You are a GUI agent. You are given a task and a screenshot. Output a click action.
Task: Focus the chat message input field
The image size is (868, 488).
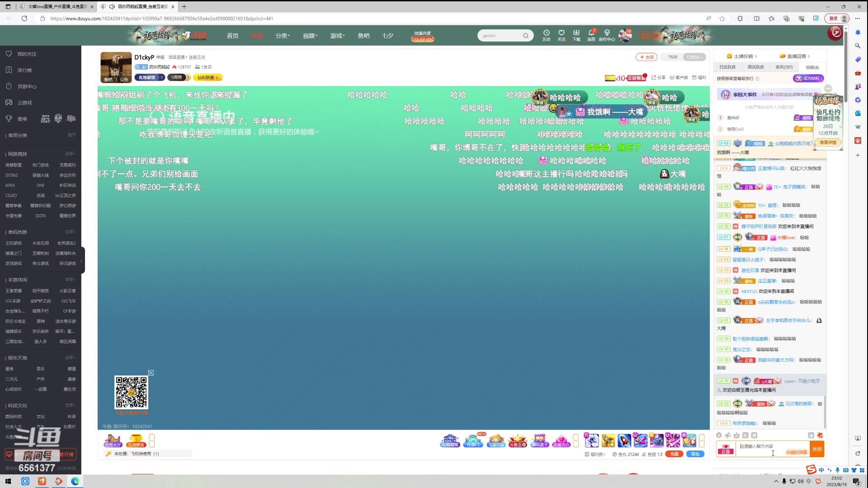tap(772, 449)
